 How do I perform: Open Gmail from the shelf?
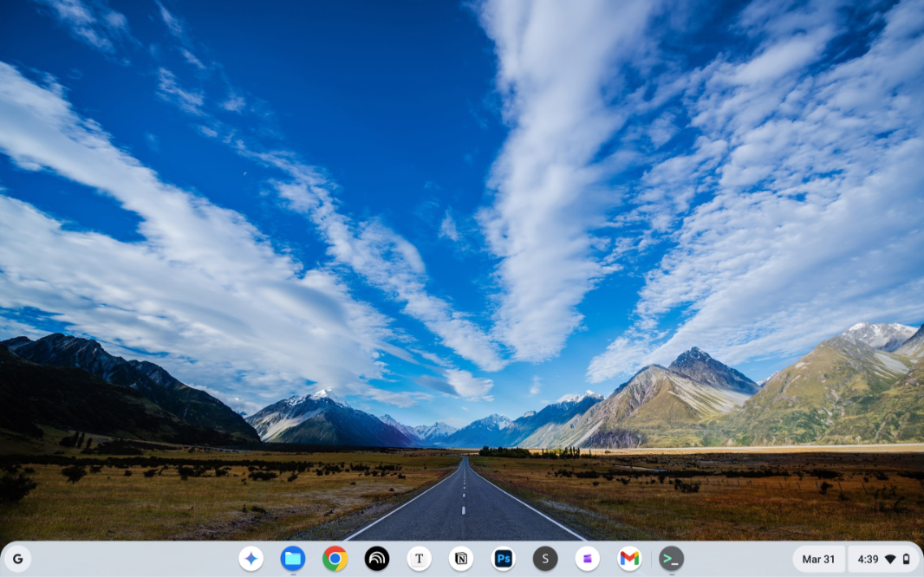[629, 559]
